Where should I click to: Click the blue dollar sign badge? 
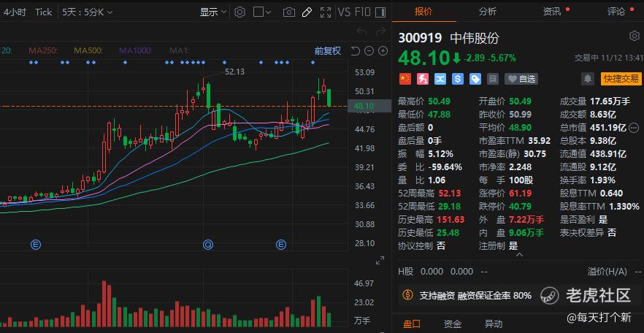click(458, 79)
